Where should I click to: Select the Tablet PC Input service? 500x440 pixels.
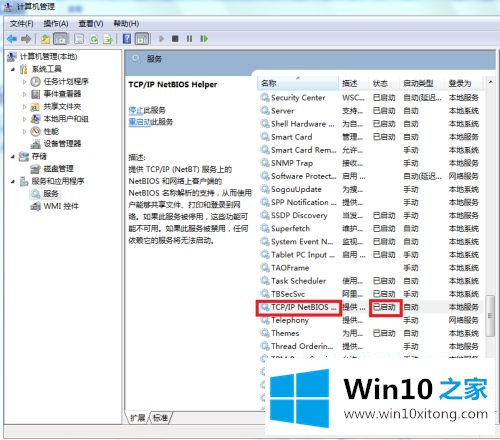(303, 255)
